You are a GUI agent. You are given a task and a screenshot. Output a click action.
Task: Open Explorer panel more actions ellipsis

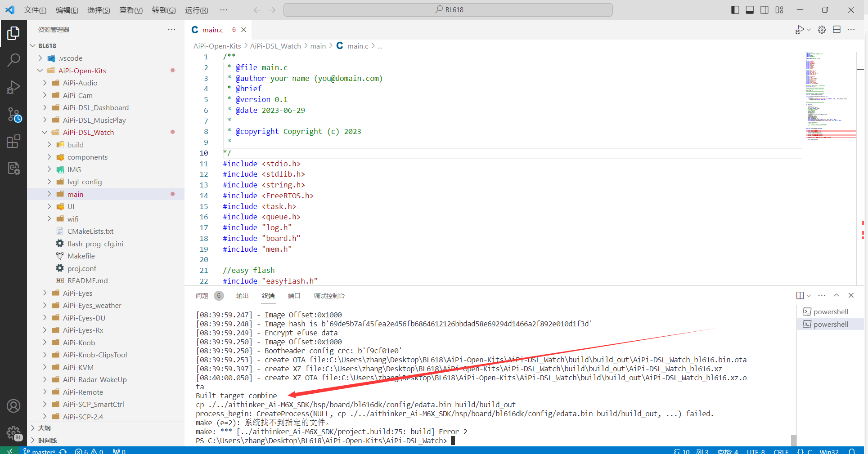[x=171, y=30]
